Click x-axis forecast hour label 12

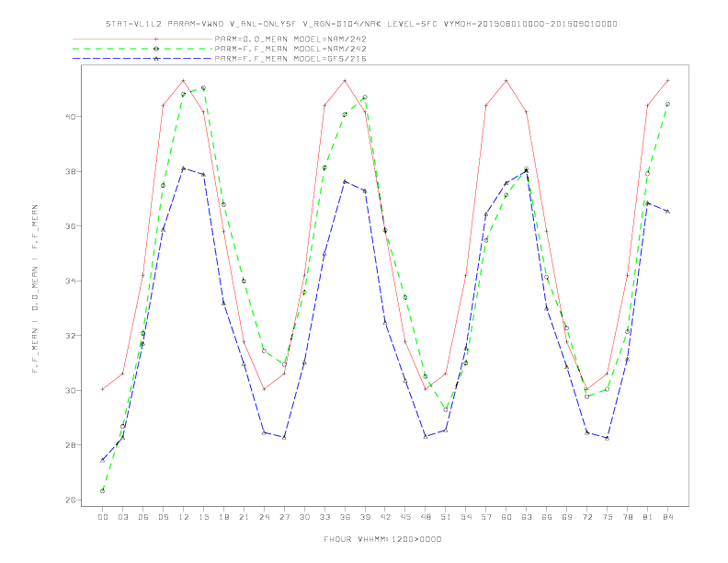click(x=184, y=517)
